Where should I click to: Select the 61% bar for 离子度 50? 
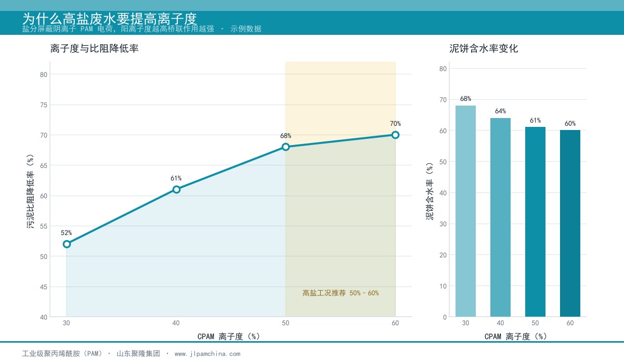click(x=535, y=222)
